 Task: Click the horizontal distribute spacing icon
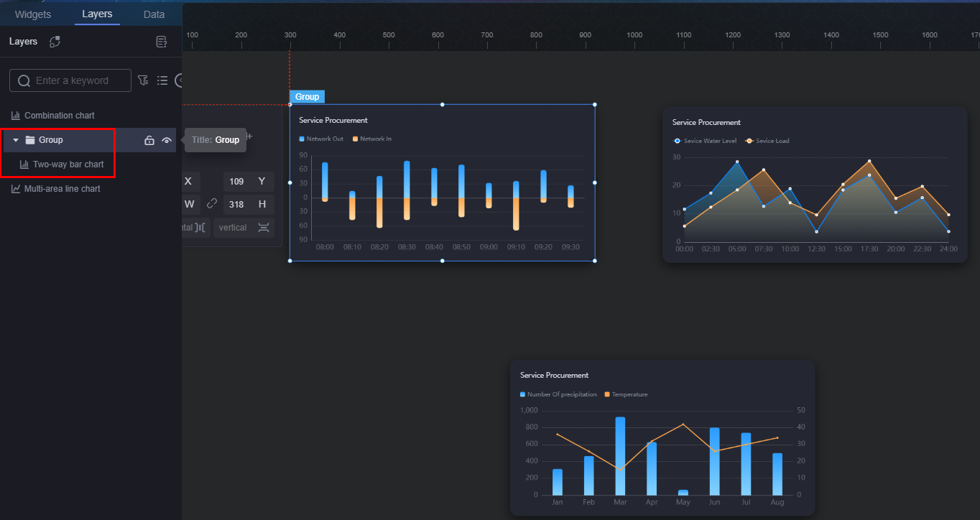click(x=200, y=228)
